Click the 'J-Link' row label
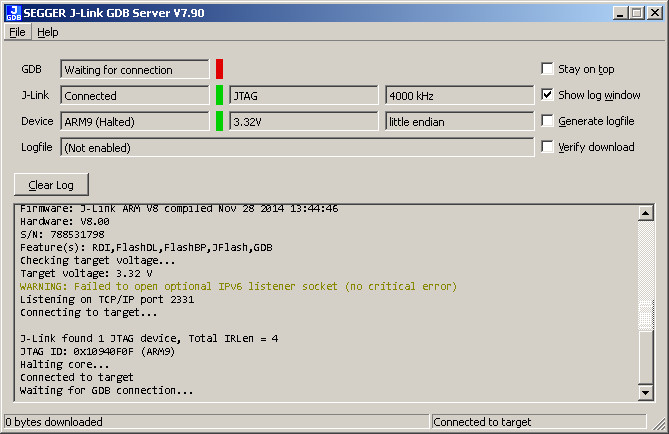 [x=35, y=95]
